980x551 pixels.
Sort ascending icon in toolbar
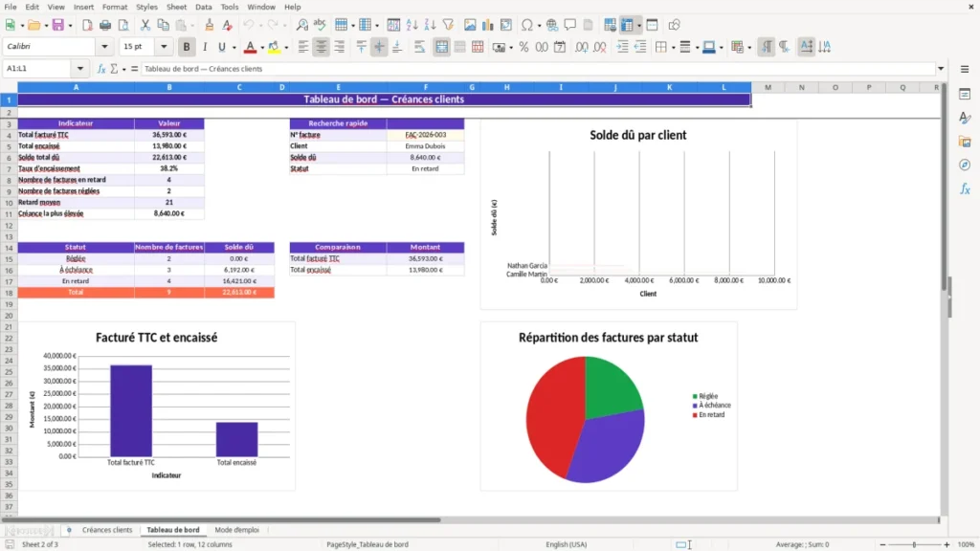click(x=412, y=25)
